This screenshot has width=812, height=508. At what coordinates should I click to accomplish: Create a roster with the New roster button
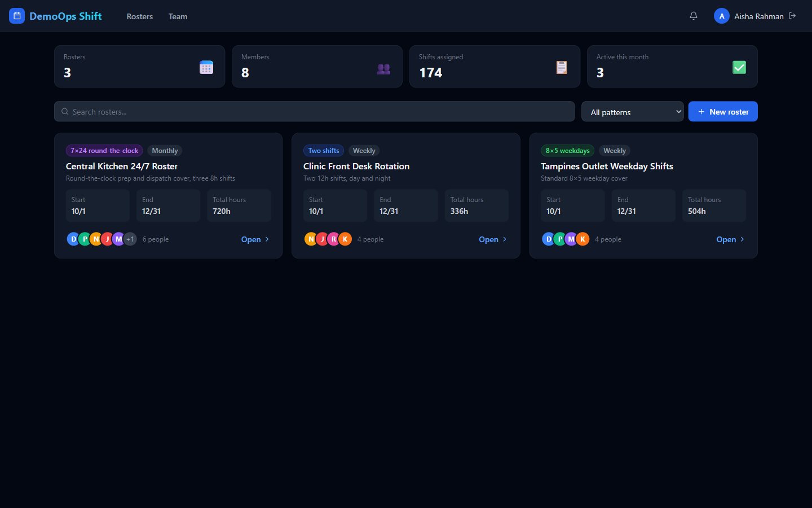[723, 112]
